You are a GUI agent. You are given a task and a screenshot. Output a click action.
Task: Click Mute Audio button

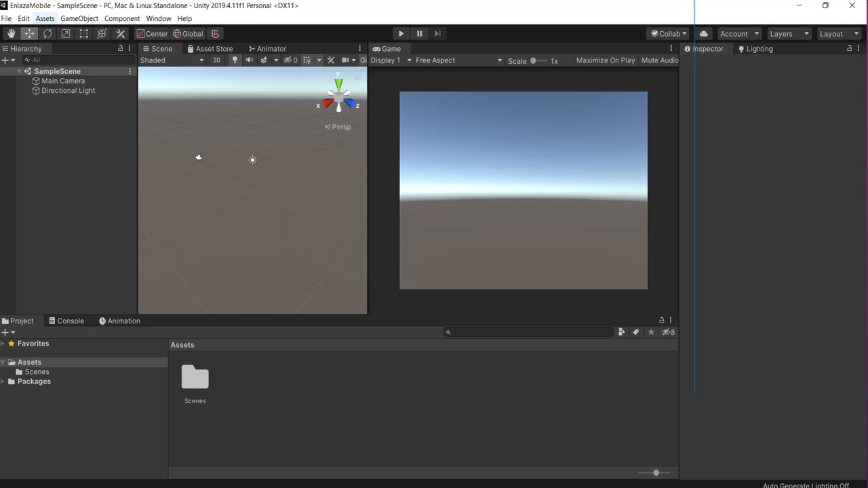click(x=660, y=60)
